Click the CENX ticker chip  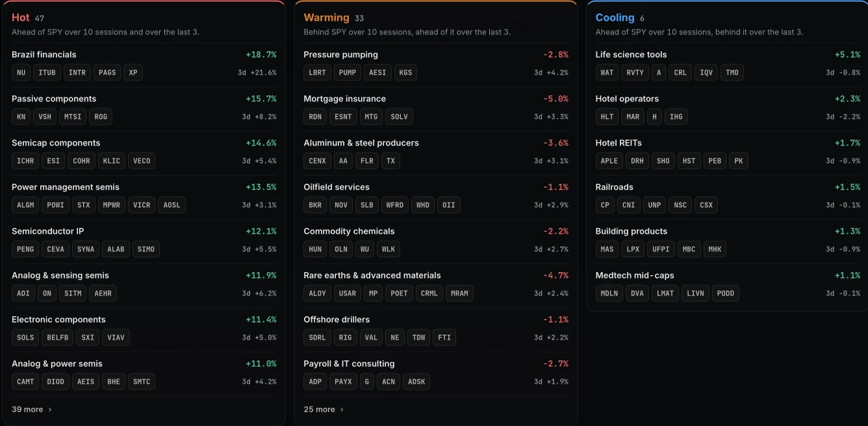[x=317, y=161]
